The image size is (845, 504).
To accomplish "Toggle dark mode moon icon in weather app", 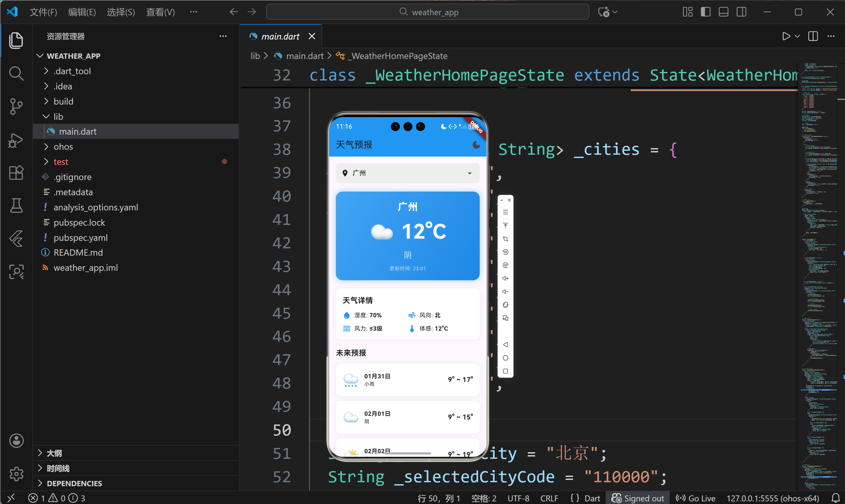I will pyautogui.click(x=476, y=145).
